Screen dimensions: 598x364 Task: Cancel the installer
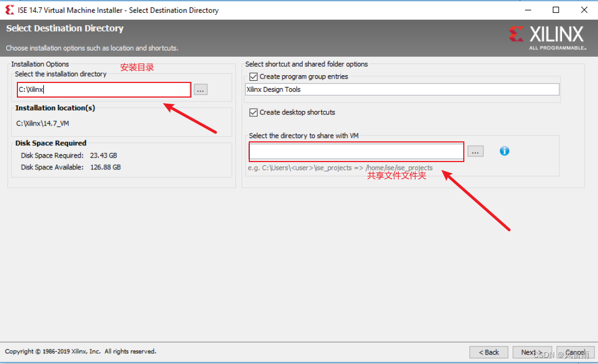[575, 352]
